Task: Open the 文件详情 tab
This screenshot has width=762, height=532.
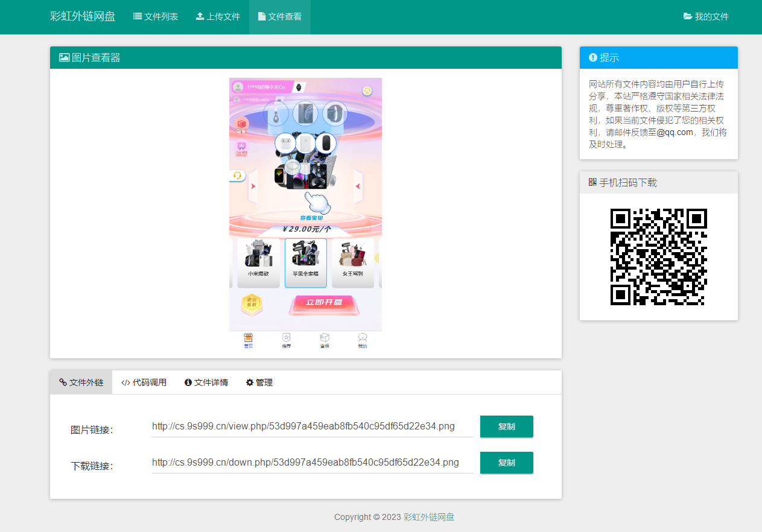Action: pos(206,382)
